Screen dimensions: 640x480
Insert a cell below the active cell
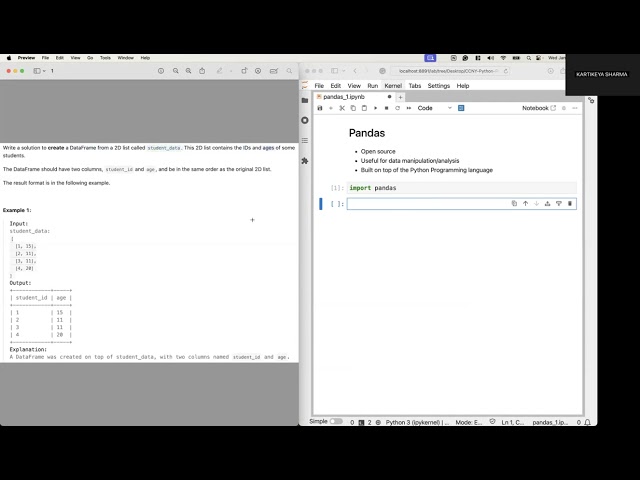pos(559,203)
